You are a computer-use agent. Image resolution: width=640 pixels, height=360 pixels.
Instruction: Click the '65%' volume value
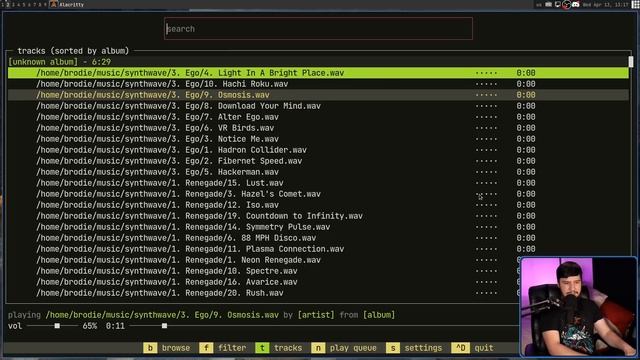(x=90, y=326)
